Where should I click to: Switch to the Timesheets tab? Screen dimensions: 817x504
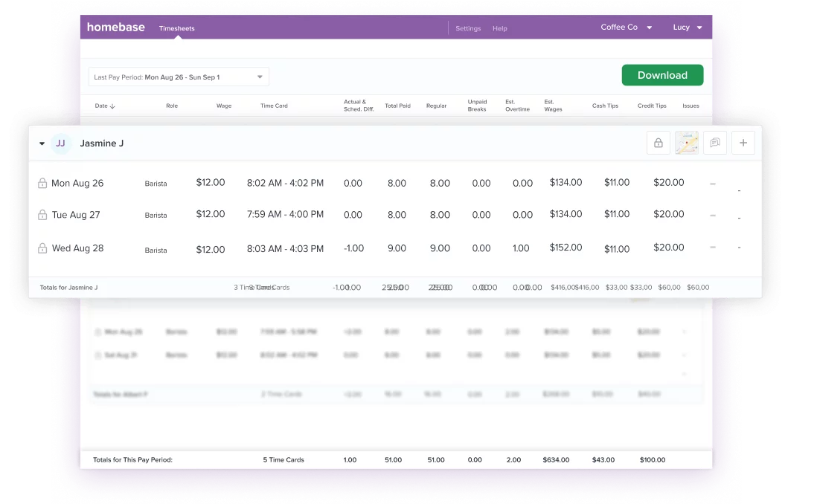[177, 28]
